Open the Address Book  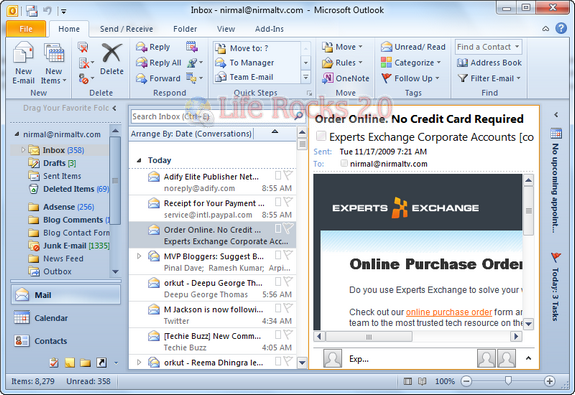click(489, 63)
